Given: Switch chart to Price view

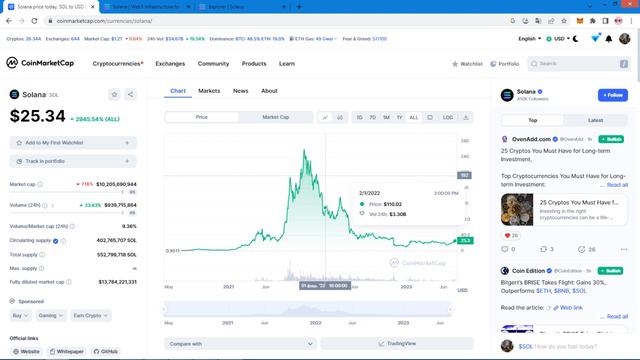Looking at the screenshot, I should pyautogui.click(x=202, y=117).
